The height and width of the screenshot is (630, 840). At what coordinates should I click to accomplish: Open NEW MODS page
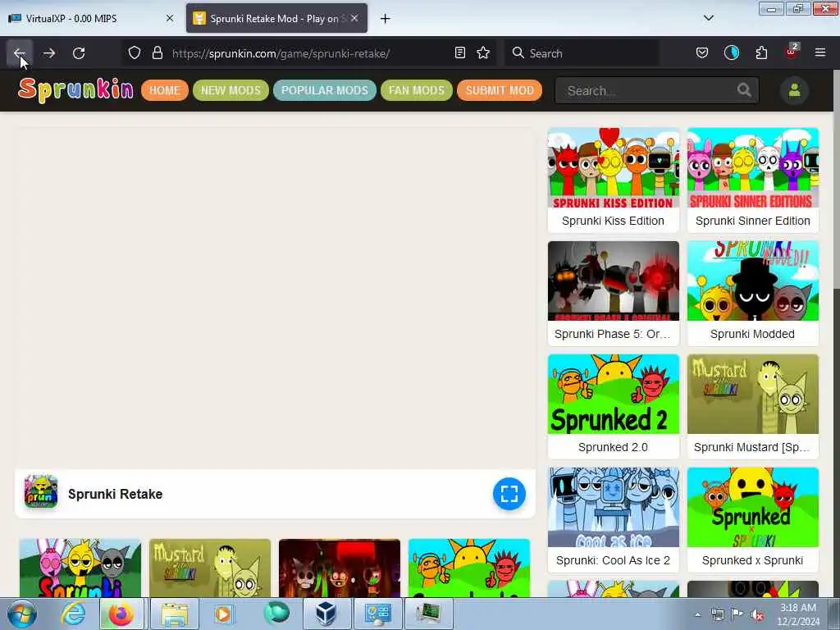tap(231, 90)
